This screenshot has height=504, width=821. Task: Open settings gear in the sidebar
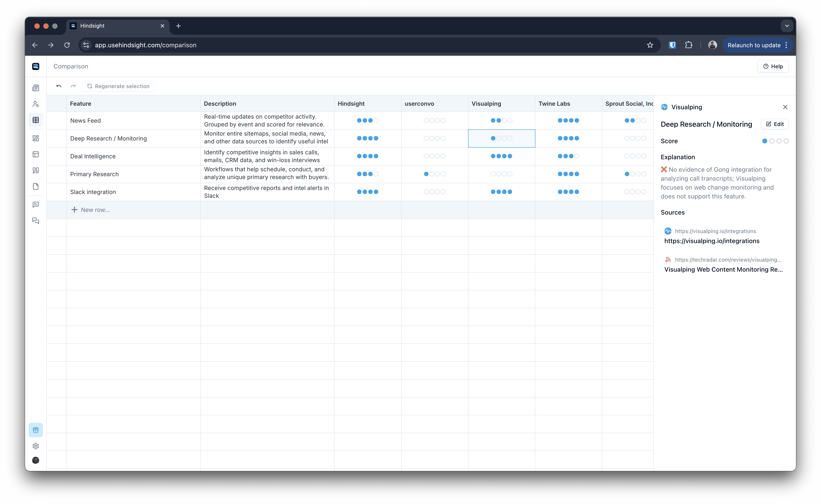[36, 446]
